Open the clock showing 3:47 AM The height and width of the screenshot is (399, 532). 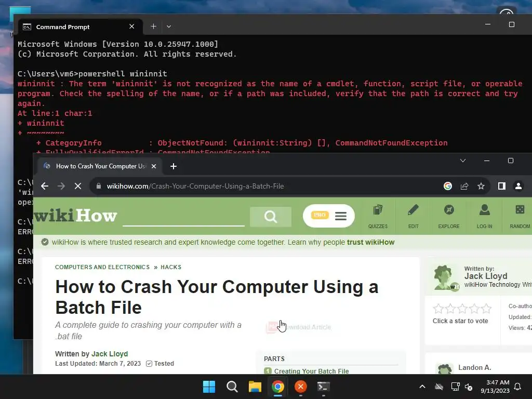[495, 387]
